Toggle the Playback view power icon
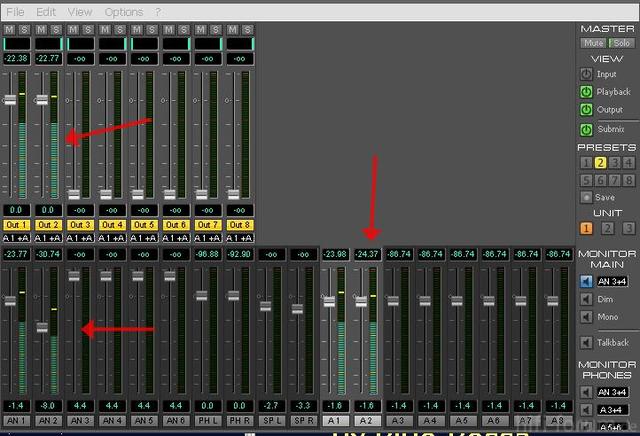The image size is (640, 436). (586, 92)
